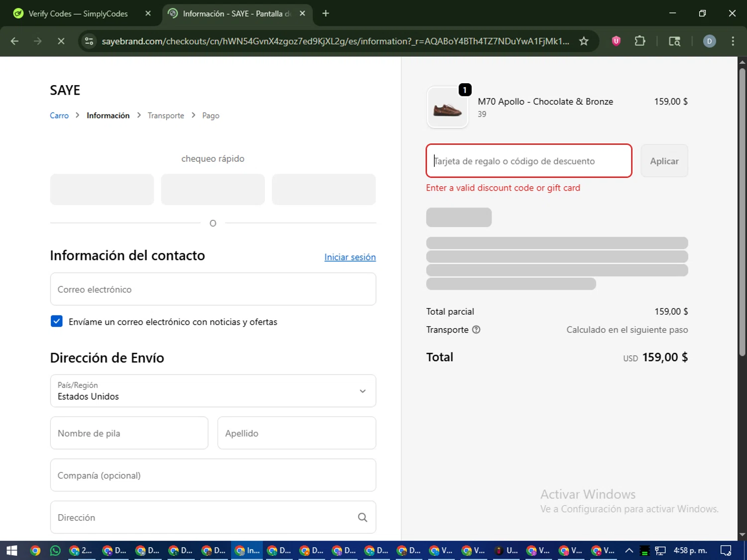Click the search icon in Dirección field
Viewport: 747px width, 560px height.
click(x=363, y=518)
